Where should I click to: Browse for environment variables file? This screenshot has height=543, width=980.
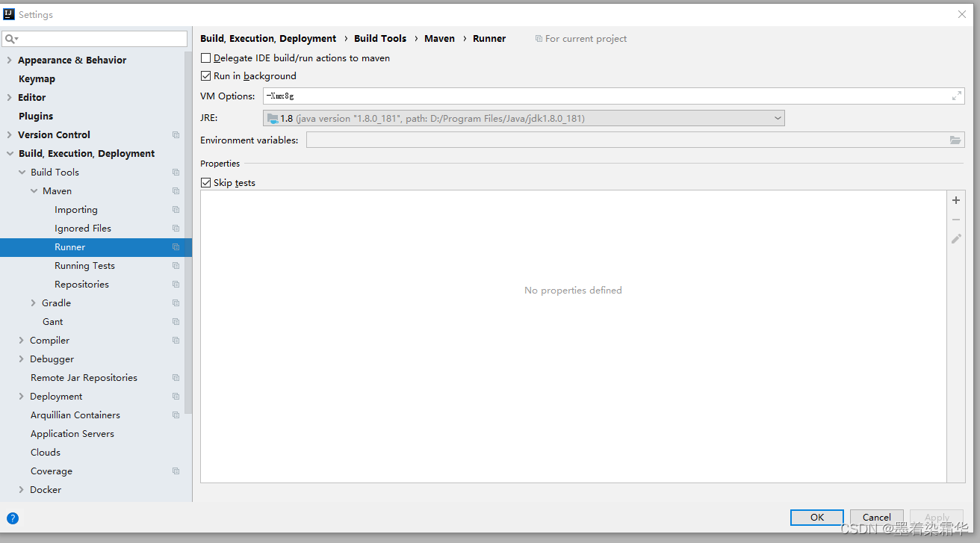point(955,139)
